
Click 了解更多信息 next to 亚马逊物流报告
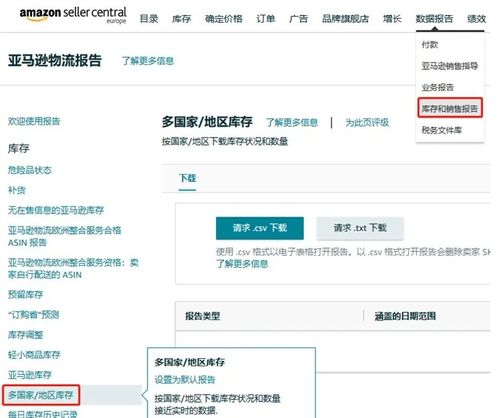pyautogui.click(x=148, y=61)
